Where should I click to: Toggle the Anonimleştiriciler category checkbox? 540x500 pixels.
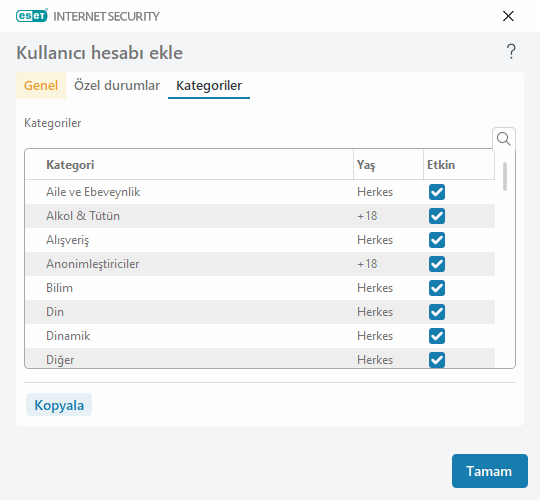click(437, 264)
